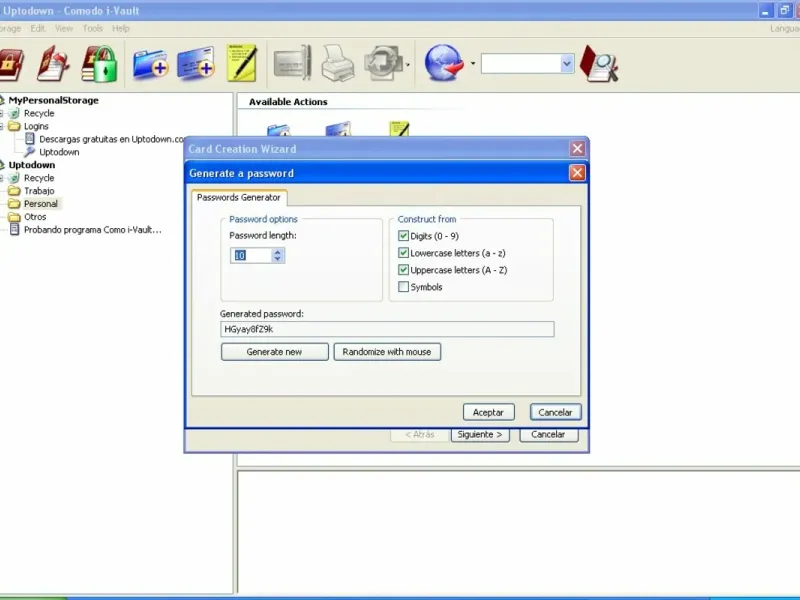
Task: Click the note icon under Available Actions
Action: [x=399, y=129]
